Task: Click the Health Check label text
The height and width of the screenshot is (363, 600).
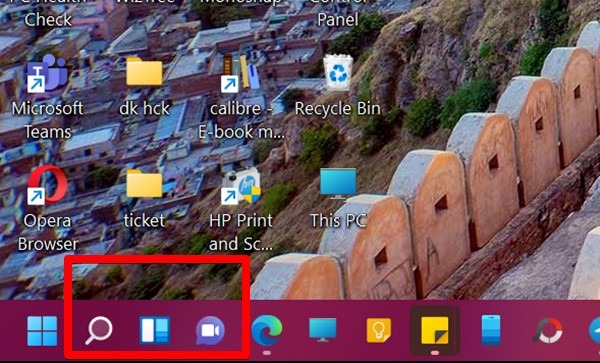Action: (x=48, y=13)
